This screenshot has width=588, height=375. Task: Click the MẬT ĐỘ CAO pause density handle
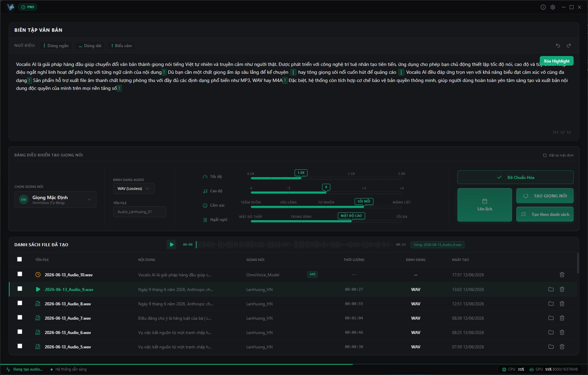coord(351,216)
